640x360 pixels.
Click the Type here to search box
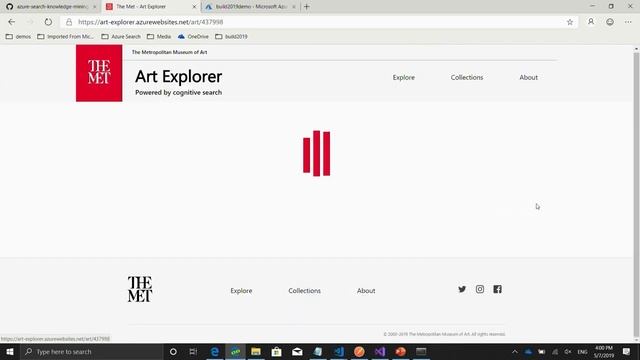click(92, 351)
